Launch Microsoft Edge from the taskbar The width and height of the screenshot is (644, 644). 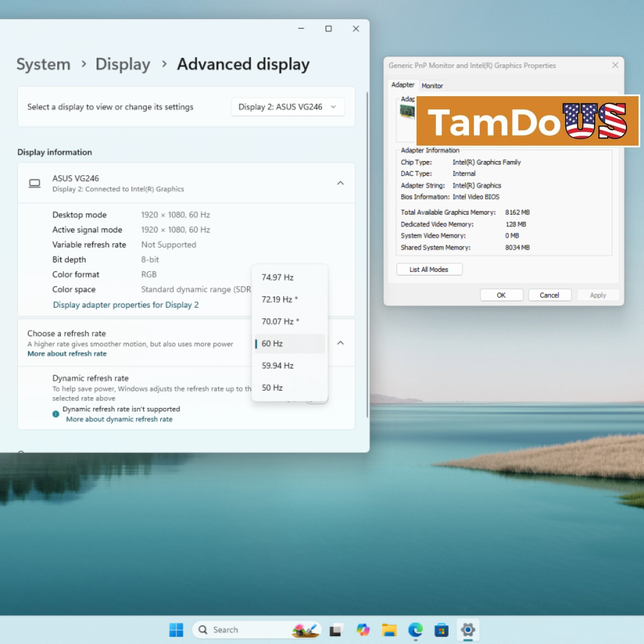pyautogui.click(x=415, y=630)
